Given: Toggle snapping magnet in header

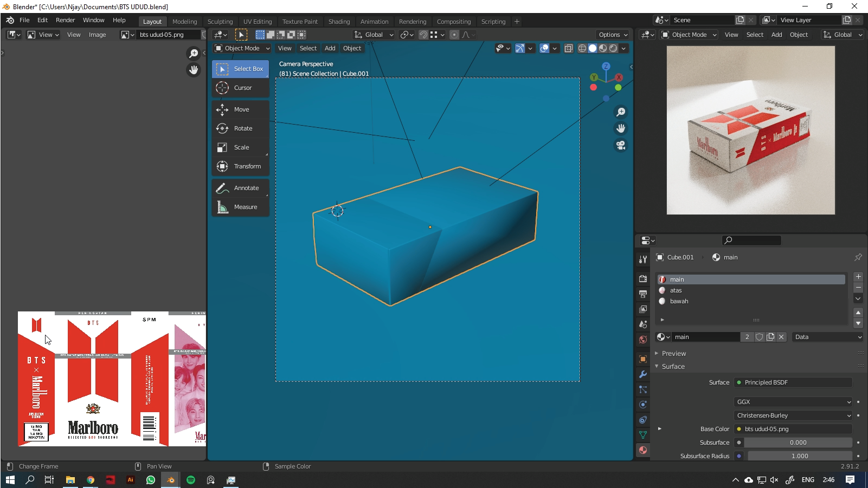Looking at the screenshot, I should [423, 35].
